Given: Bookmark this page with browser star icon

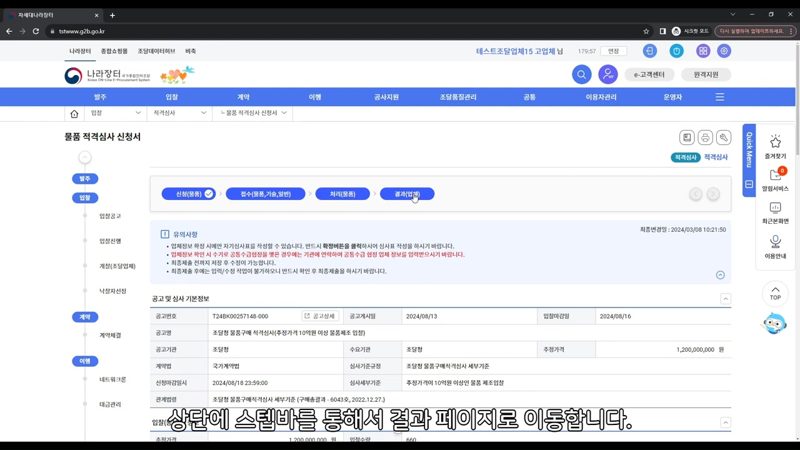Looking at the screenshot, I should [646, 31].
